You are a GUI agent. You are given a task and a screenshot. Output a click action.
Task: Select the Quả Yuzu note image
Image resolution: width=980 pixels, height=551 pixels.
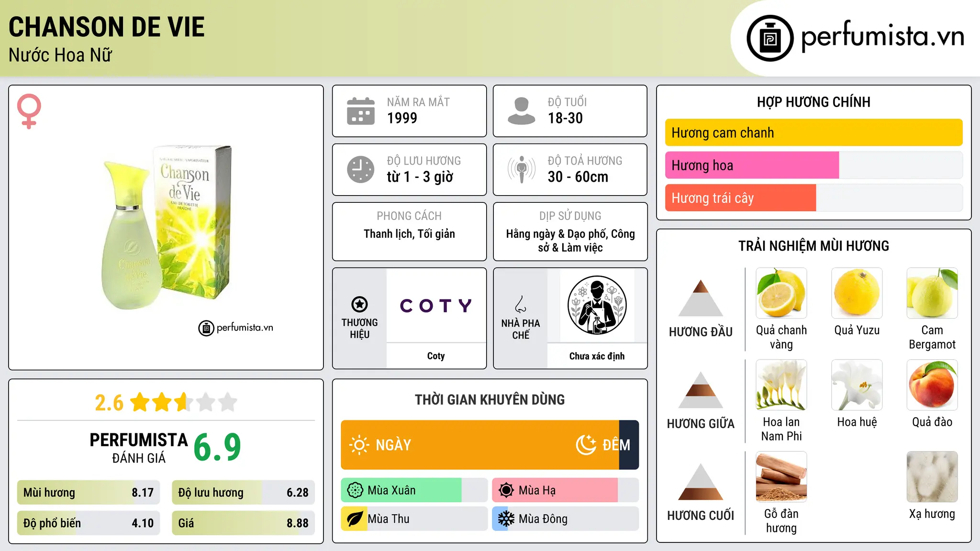tap(857, 293)
